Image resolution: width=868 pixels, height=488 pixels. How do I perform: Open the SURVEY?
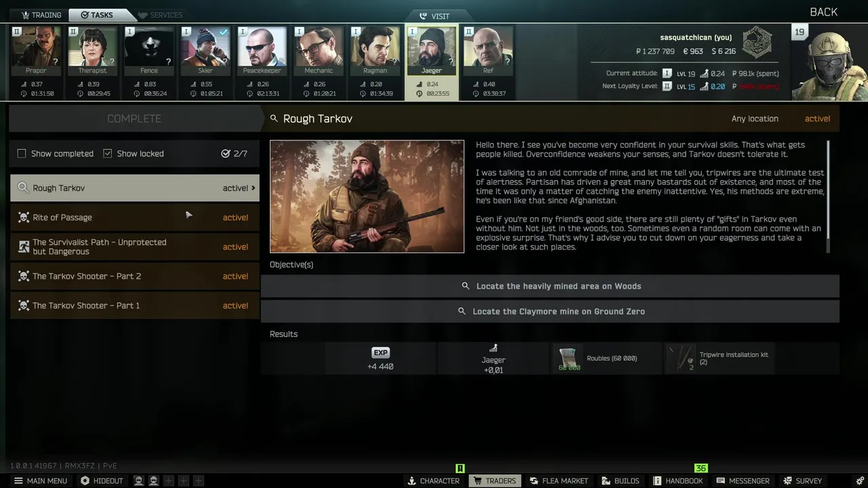coord(802,481)
